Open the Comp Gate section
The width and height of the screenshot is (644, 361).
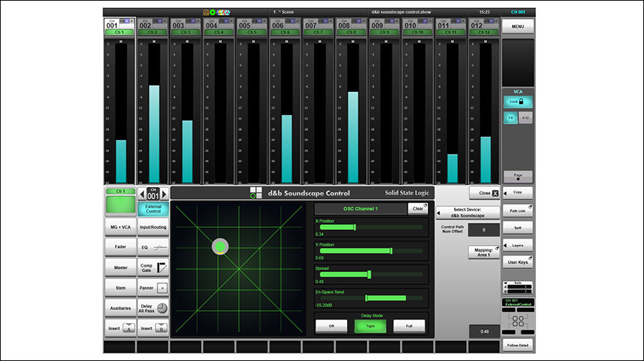tap(153, 267)
